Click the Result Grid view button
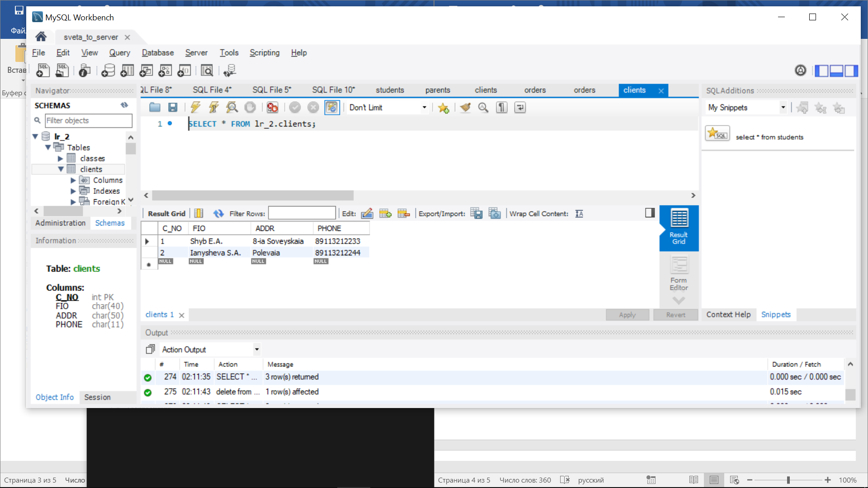Image resolution: width=868 pixels, height=488 pixels. pyautogui.click(x=679, y=228)
